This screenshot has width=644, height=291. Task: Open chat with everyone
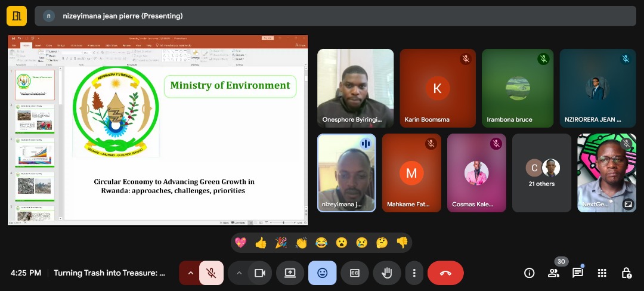point(578,273)
